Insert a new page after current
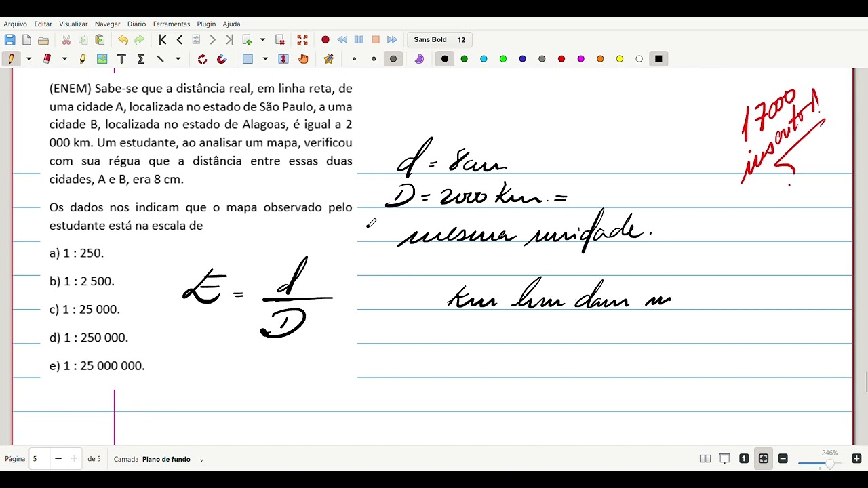The width and height of the screenshot is (868, 488). (247, 40)
